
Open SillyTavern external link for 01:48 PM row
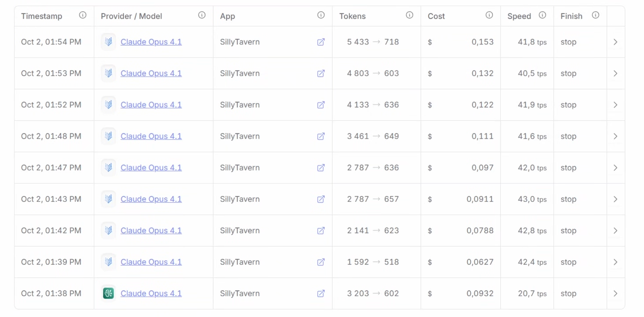point(321,137)
